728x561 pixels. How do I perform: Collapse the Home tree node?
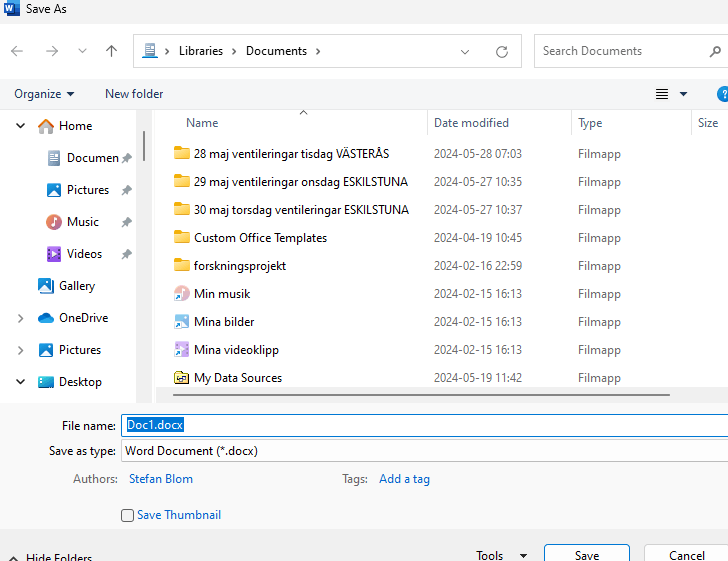pyautogui.click(x=20, y=125)
